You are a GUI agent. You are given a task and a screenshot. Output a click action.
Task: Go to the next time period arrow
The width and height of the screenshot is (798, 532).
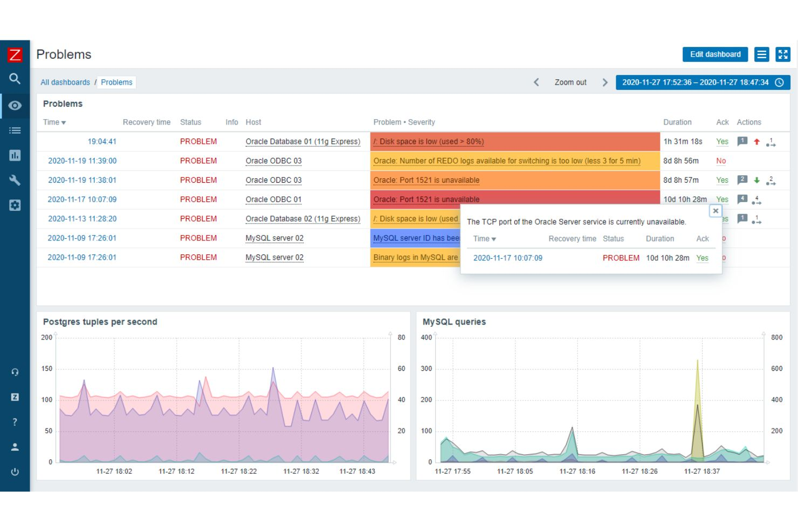click(x=605, y=82)
